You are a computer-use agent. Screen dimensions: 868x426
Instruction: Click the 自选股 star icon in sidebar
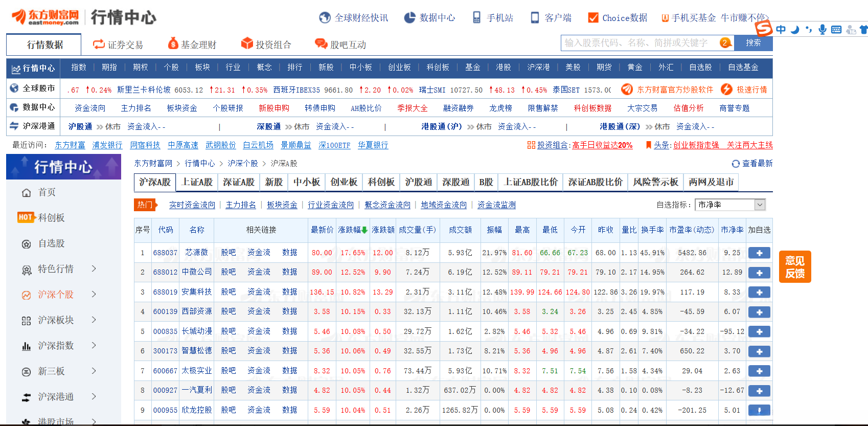point(27,244)
